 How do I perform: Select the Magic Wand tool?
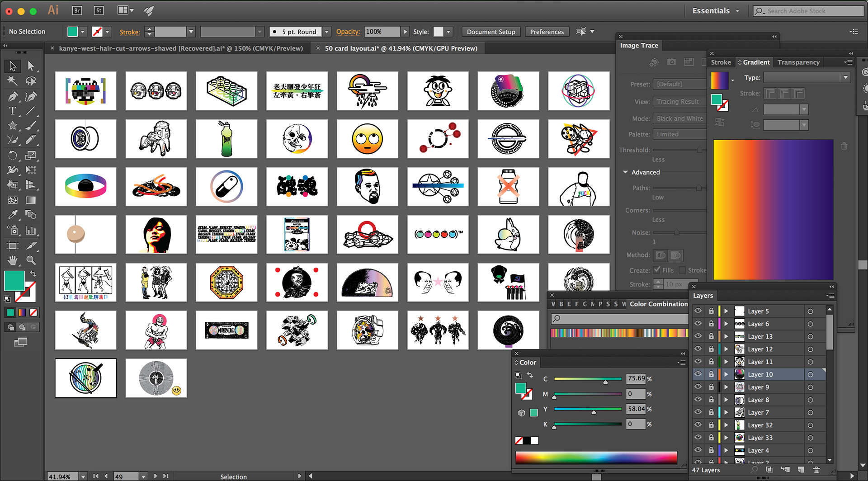(x=13, y=81)
